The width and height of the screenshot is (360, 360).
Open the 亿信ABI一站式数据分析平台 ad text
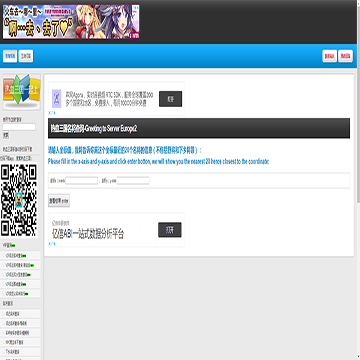(88, 234)
